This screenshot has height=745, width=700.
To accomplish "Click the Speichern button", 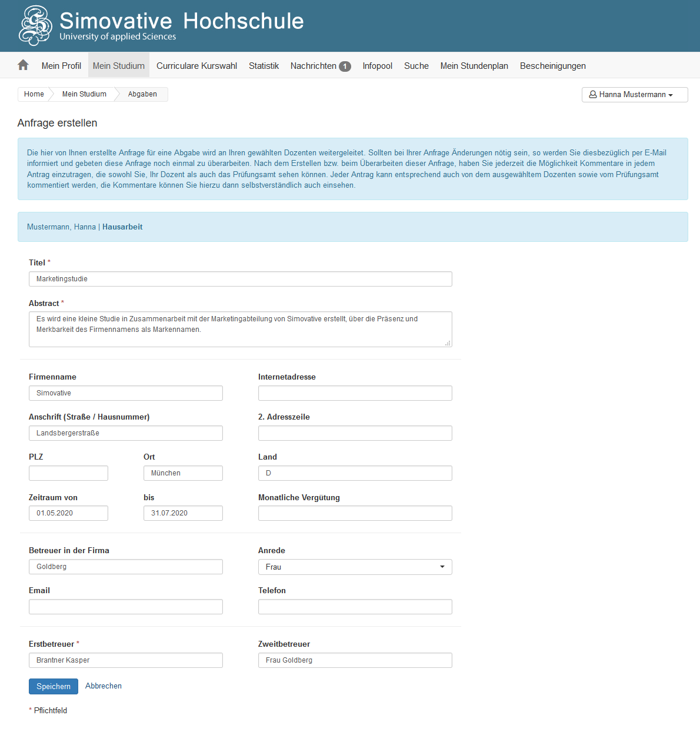I will 54,686.
